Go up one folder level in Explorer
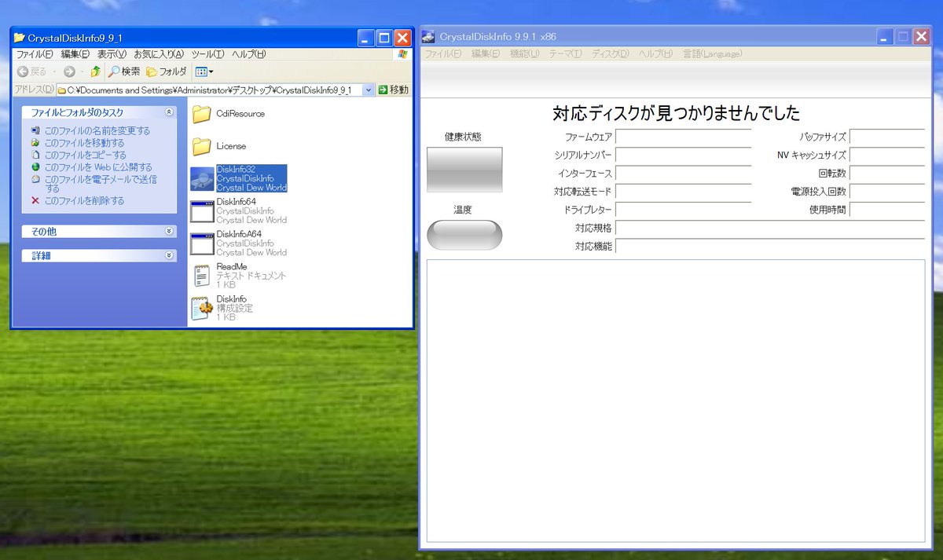 pos(95,71)
